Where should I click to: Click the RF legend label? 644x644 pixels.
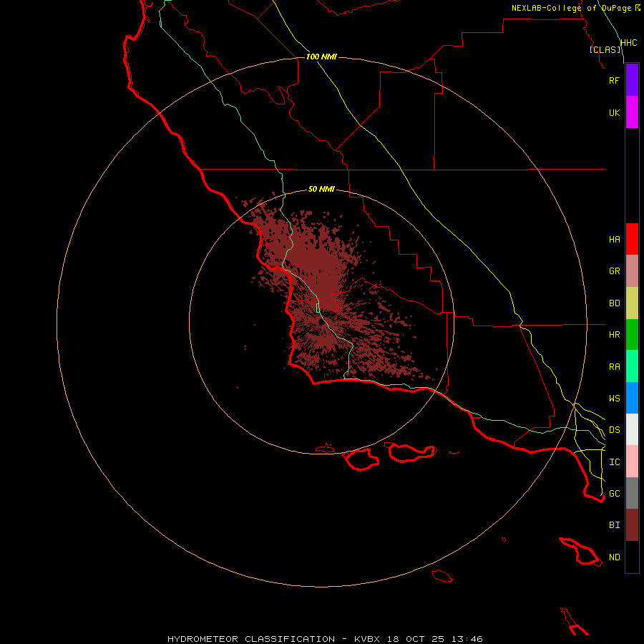(614, 80)
